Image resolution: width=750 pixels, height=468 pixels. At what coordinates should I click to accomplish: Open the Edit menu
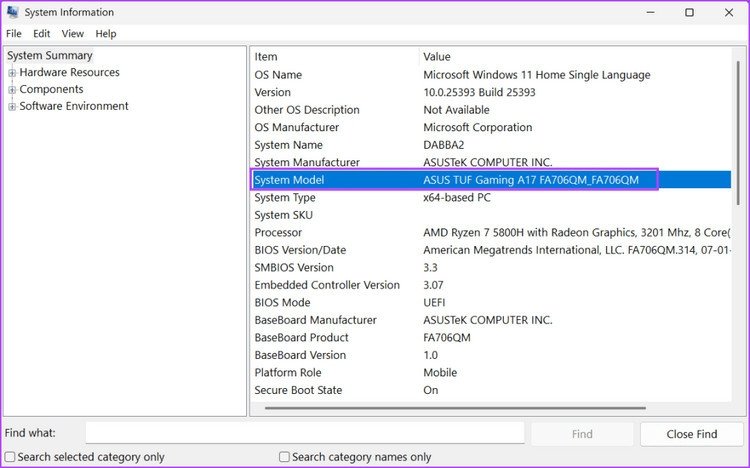click(x=42, y=33)
